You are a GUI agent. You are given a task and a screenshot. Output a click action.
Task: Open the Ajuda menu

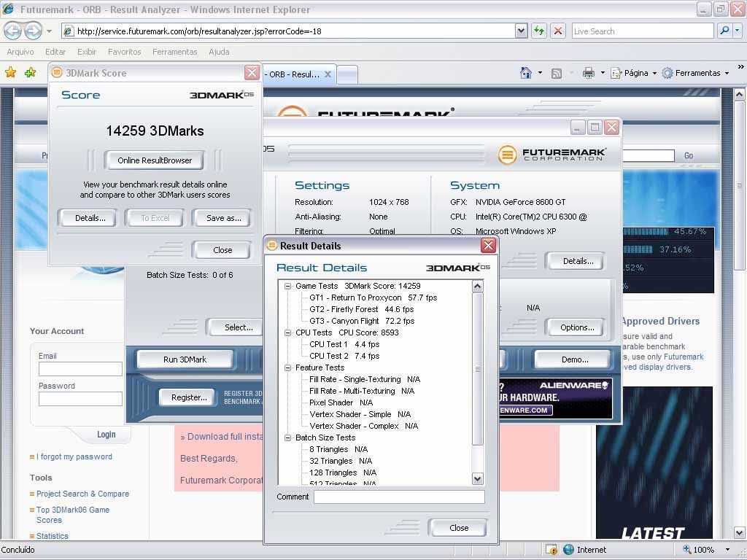[219, 52]
